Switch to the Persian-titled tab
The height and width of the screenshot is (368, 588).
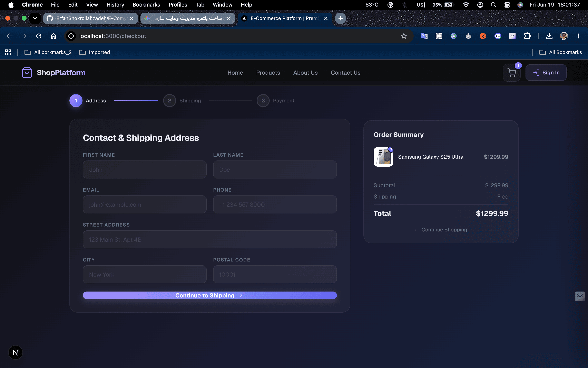click(188, 18)
